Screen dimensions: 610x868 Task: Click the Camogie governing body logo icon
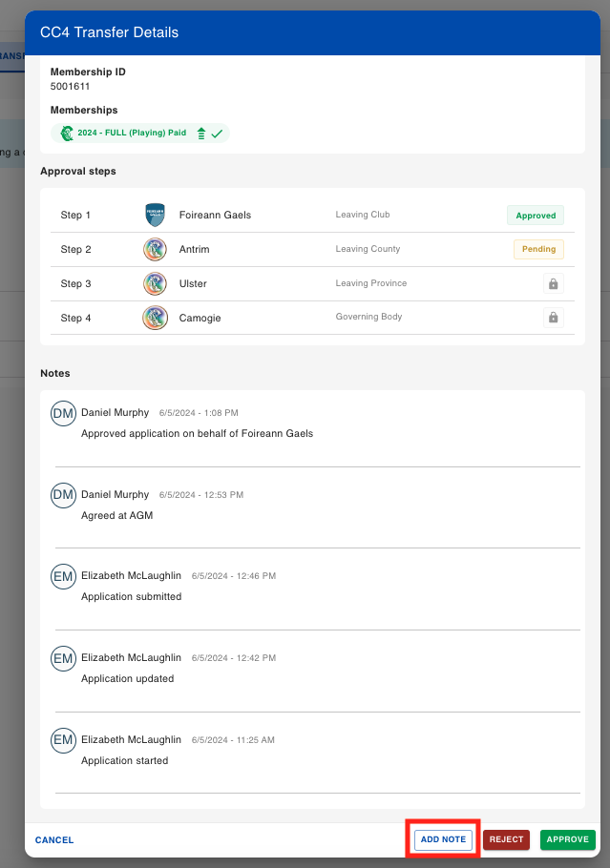pos(156,318)
